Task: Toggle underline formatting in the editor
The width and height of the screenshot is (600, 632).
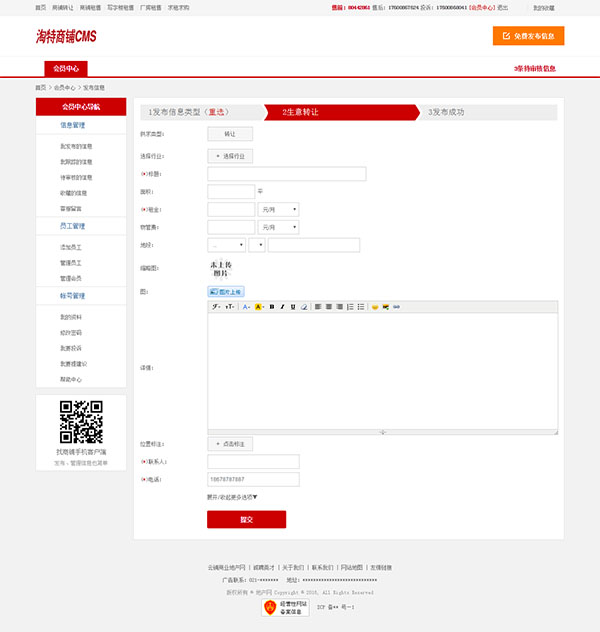Action: pos(293,306)
